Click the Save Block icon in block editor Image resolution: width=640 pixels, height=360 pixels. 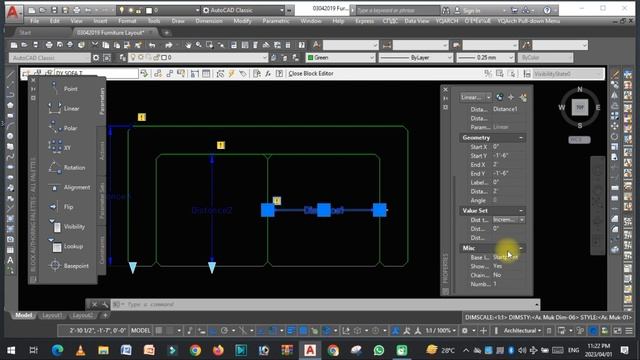point(38,73)
